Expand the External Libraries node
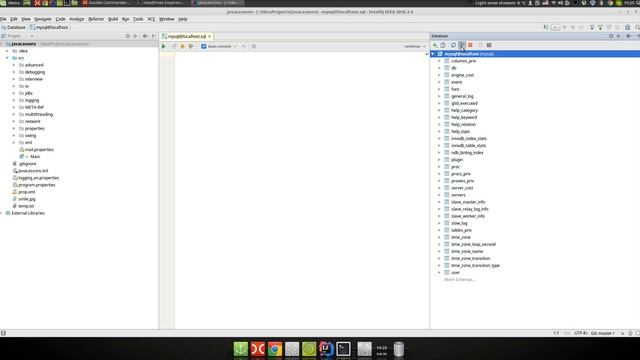Viewport: 640px width, 360px height. 2,213
